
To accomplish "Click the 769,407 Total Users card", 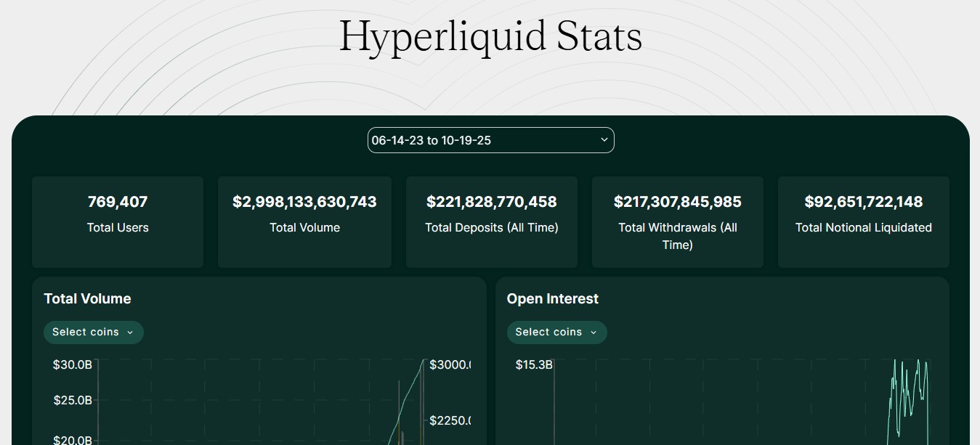I will point(118,221).
